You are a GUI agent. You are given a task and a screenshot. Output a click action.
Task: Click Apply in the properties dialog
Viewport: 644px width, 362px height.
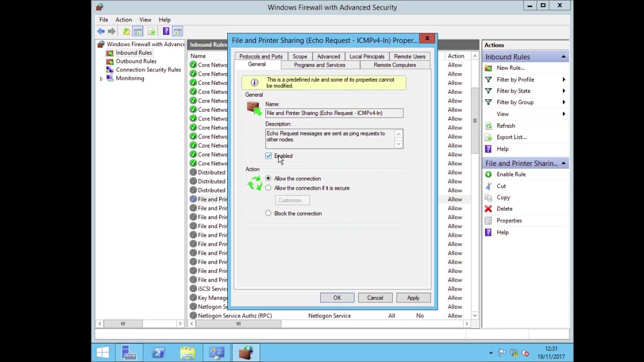pyautogui.click(x=413, y=298)
